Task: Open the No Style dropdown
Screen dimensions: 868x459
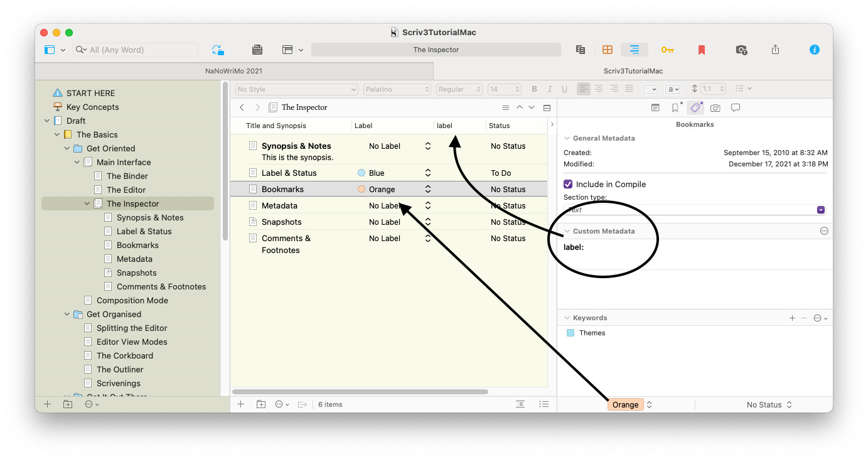Action: point(297,89)
